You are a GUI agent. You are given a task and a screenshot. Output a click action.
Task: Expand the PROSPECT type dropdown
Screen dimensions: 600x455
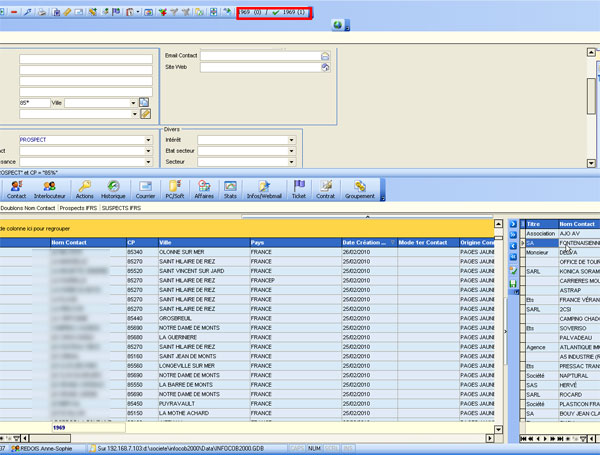click(148, 140)
